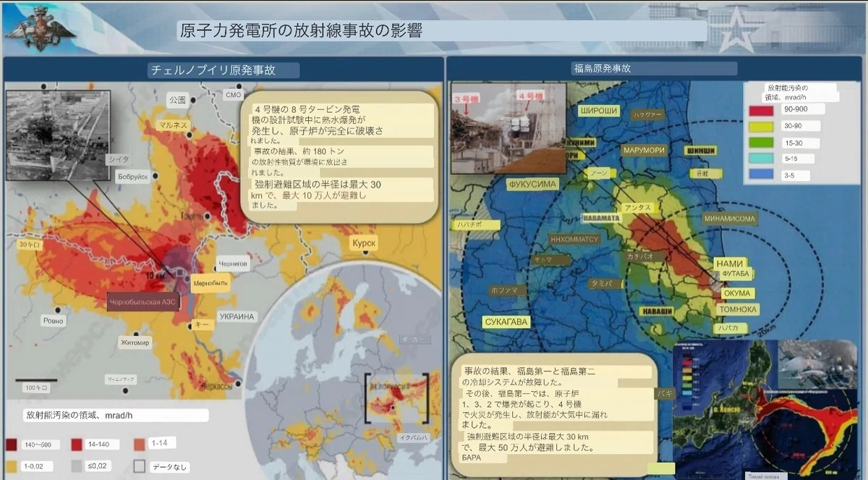This screenshot has height=480, width=868.
Task: Click the チェルノブイリ原発事故 panel heading
Action: click(x=213, y=70)
